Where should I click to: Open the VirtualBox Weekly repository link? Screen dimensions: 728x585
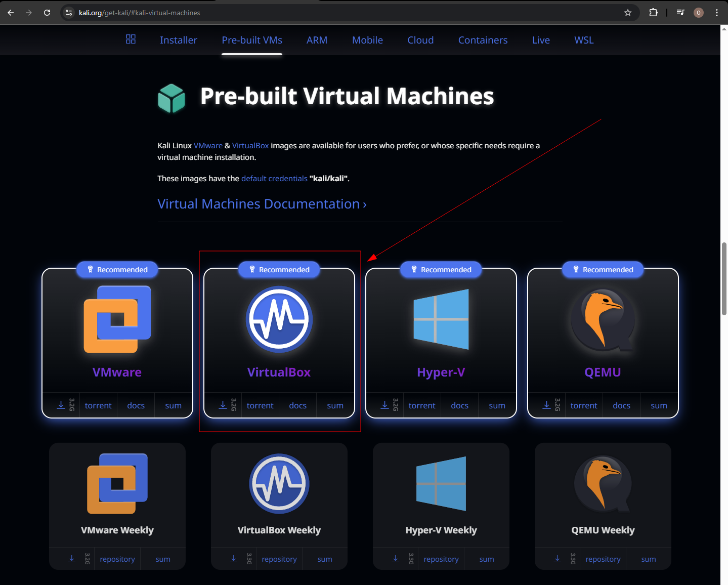pos(279,559)
